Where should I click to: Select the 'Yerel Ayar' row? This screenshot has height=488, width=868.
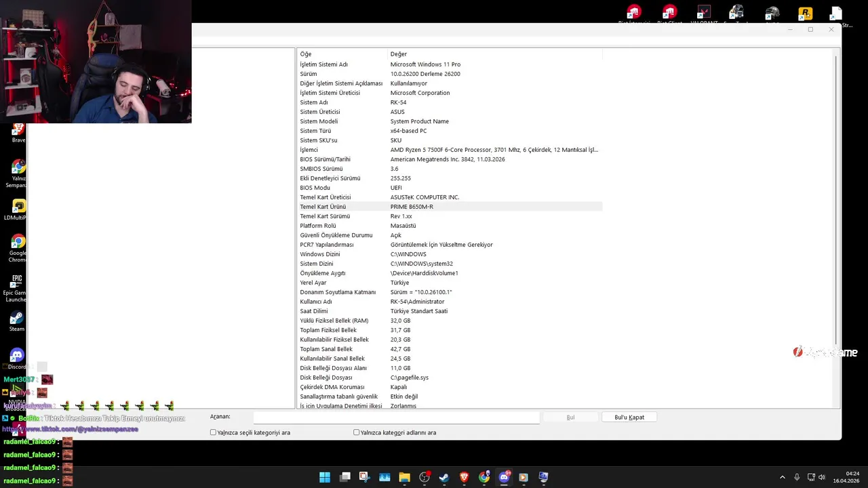450,283
